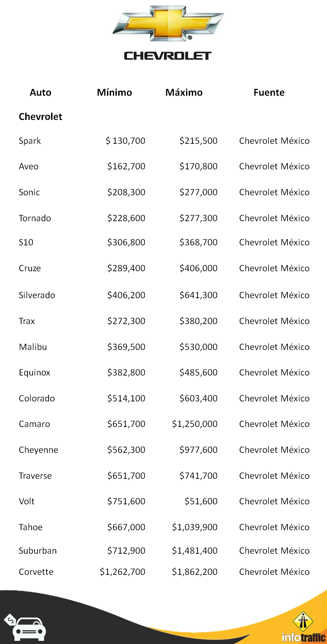The height and width of the screenshot is (644, 327).
Task: Select the Máximo column header
Action: pyautogui.click(x=184, y=93)
